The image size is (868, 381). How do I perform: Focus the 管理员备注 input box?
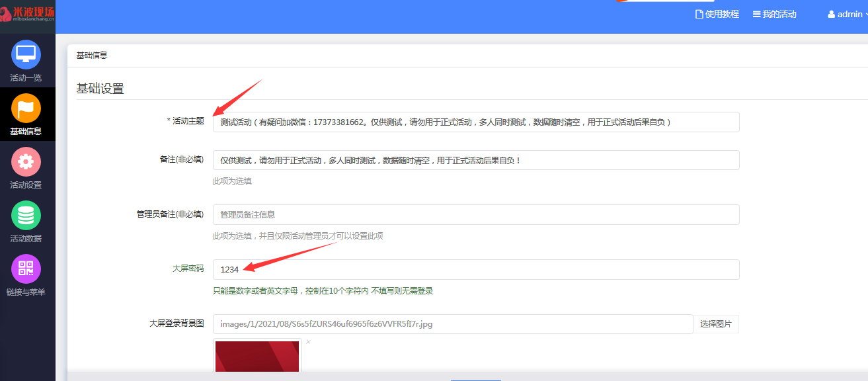(x=475, y=215)
